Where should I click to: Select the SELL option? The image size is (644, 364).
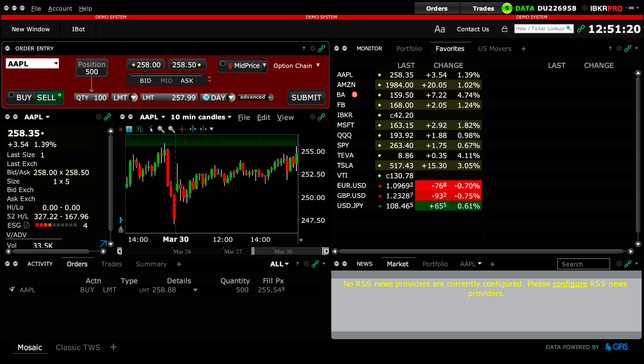point(49,97)
